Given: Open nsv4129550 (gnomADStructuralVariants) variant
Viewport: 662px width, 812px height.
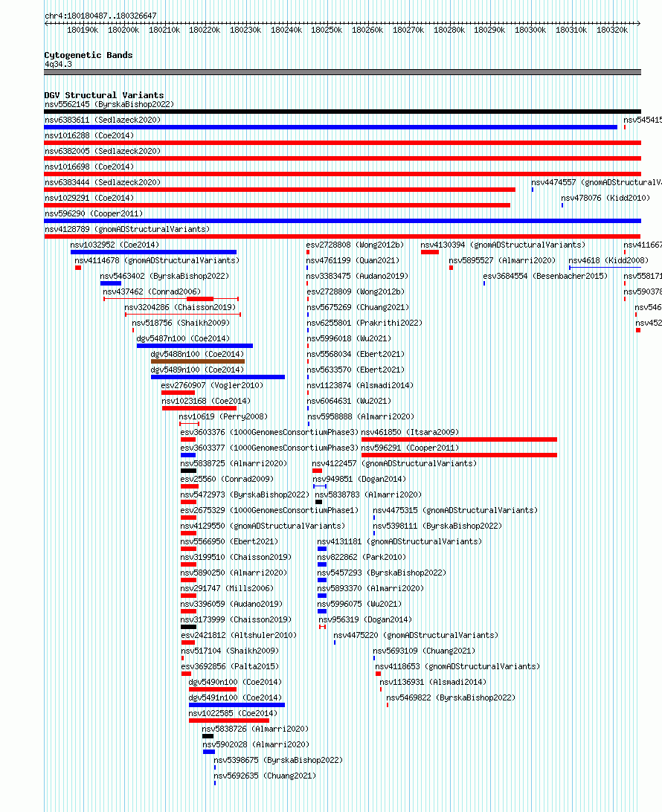Looking at the screenshot, I should (x=263, y=525).
